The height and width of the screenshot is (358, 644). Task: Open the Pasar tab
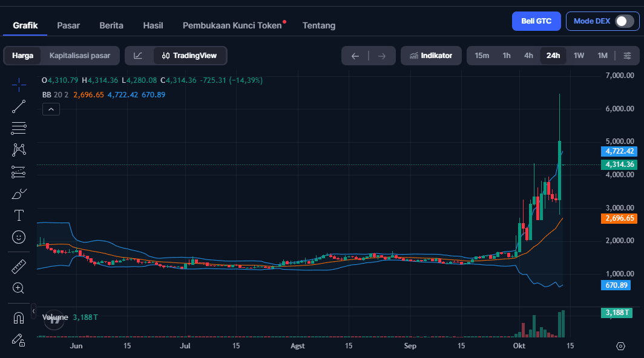click(68, 25)
